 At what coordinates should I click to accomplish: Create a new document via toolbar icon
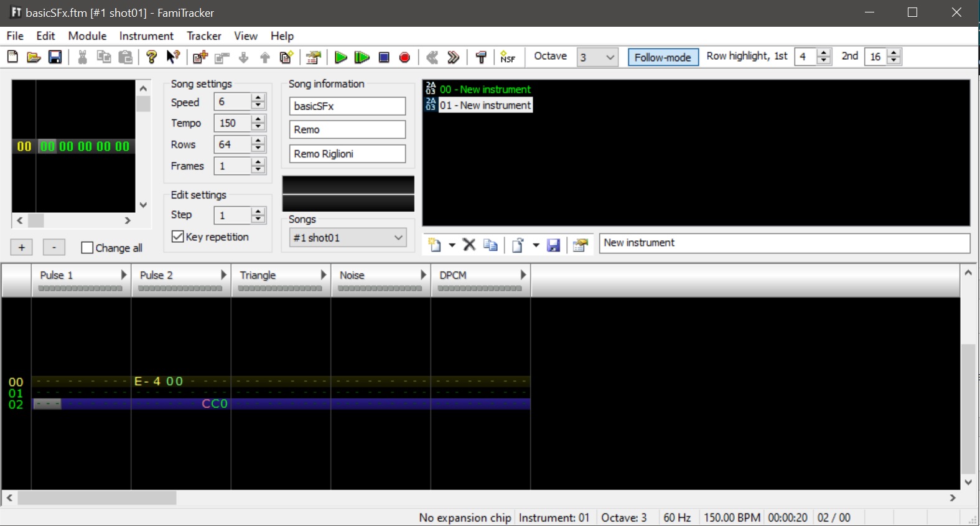tap(12, 57)
